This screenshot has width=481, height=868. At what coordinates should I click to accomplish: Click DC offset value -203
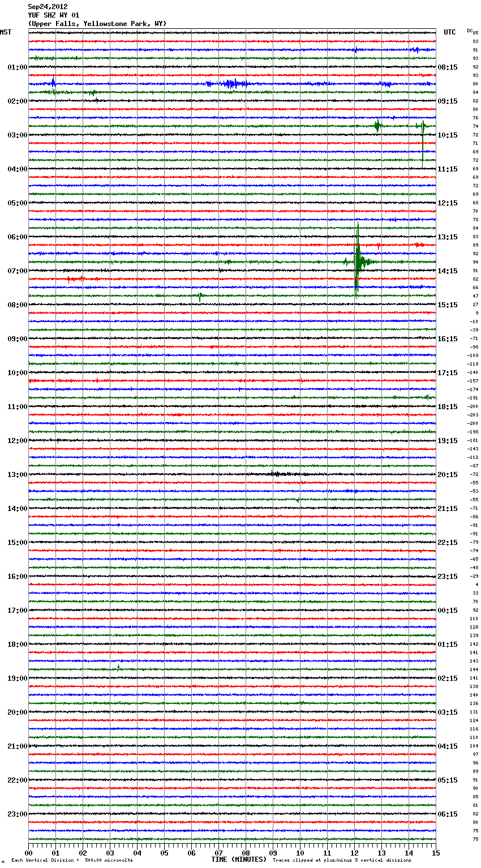pos(473,415)
